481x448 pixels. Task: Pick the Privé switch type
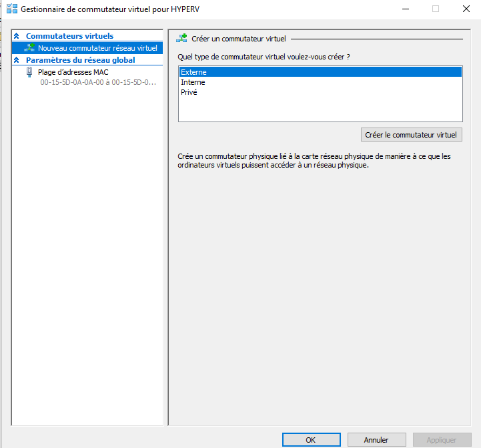click(x=189, y=92)
